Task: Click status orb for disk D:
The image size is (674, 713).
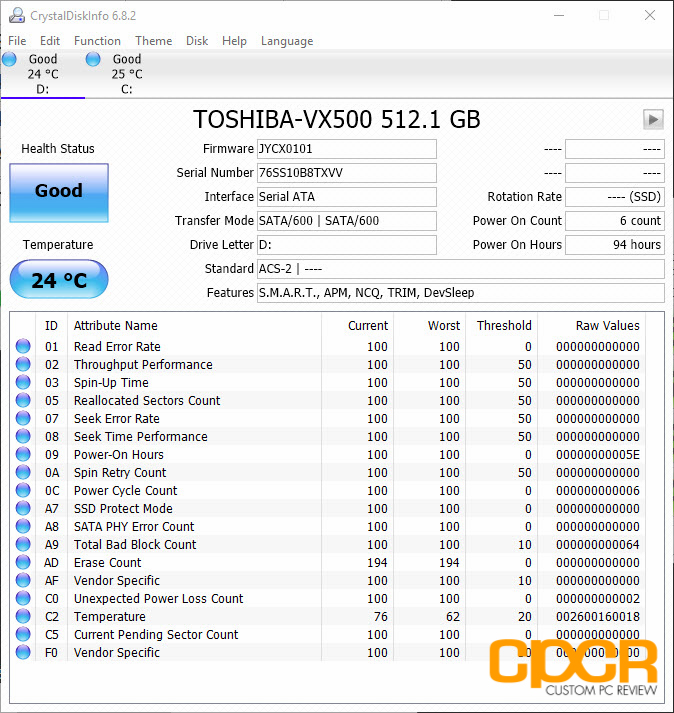Action: (9, 60)
